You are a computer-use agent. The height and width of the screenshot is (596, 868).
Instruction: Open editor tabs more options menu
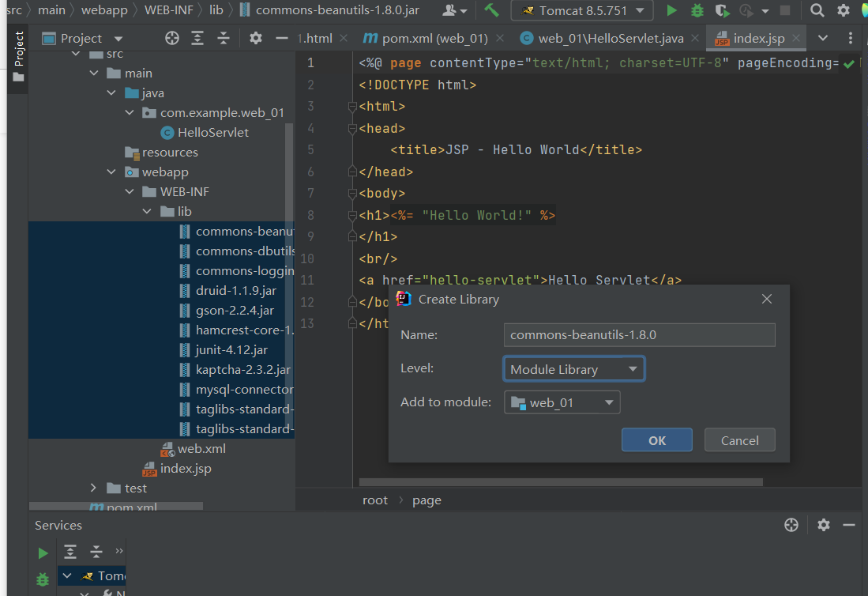(x=851, y=38)
